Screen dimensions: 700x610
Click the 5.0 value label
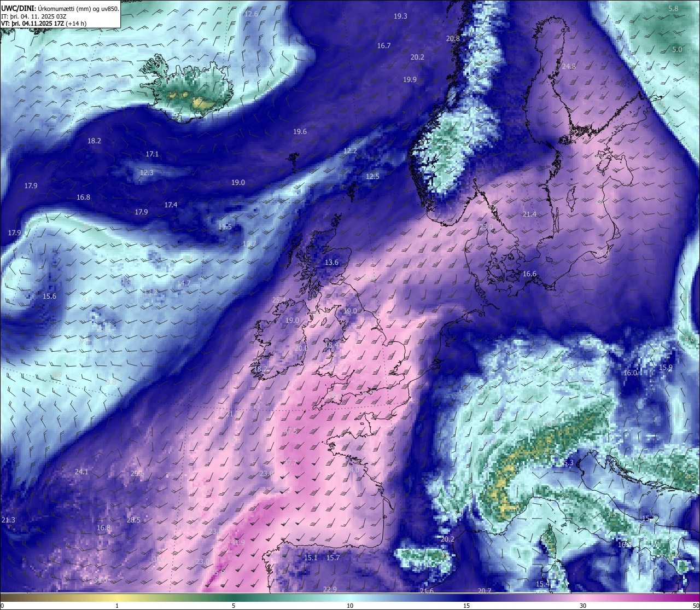[677, 50]
